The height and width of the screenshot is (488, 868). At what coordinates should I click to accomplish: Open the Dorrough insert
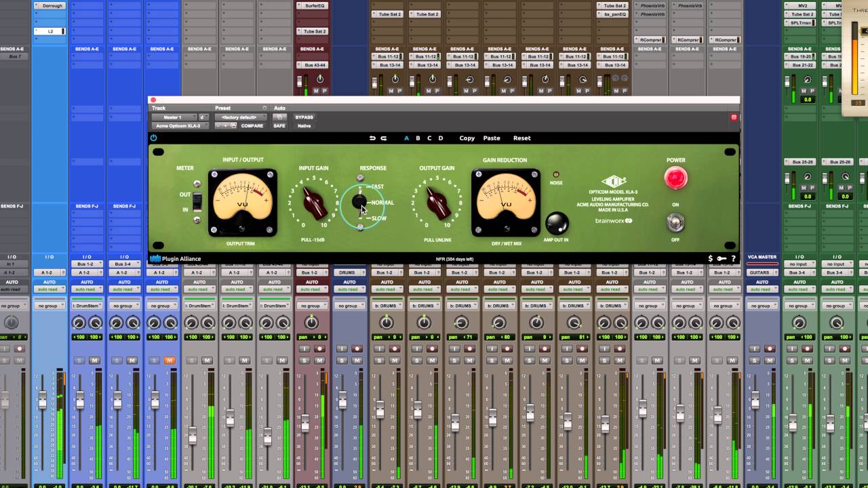click(x=50, y=5)
